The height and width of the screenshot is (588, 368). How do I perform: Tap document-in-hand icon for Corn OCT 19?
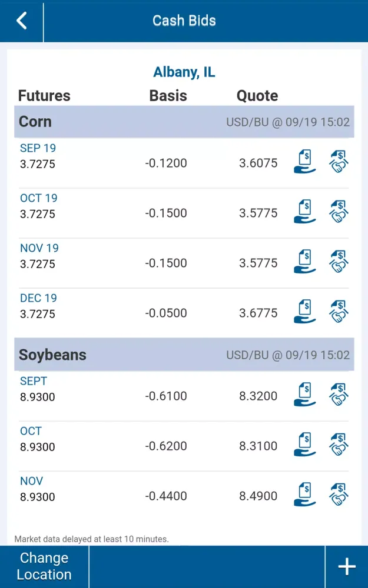304,212
